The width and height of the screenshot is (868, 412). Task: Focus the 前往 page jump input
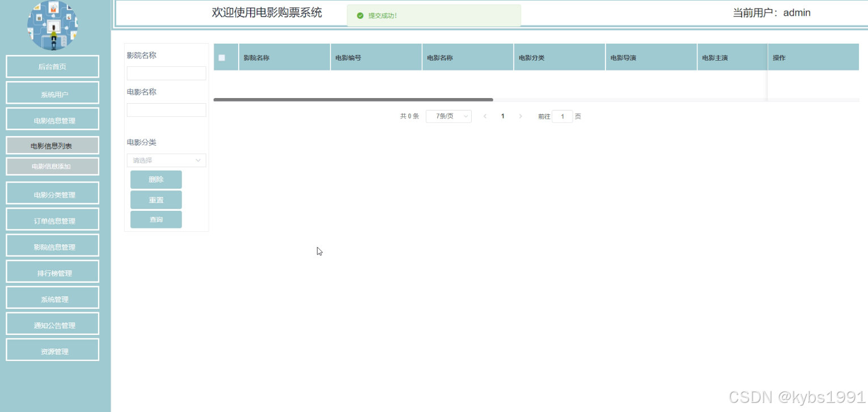click(x=562, y=116)
